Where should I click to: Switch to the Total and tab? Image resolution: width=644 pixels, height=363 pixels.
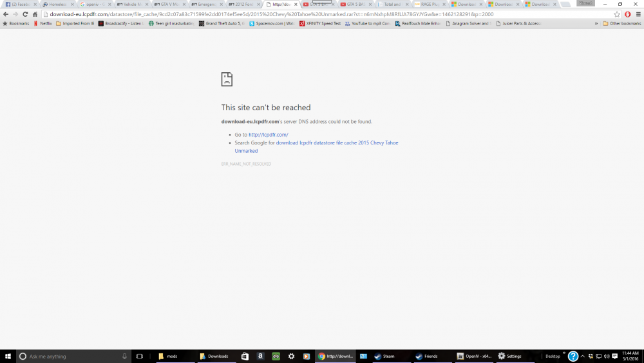tap(392, 4)
